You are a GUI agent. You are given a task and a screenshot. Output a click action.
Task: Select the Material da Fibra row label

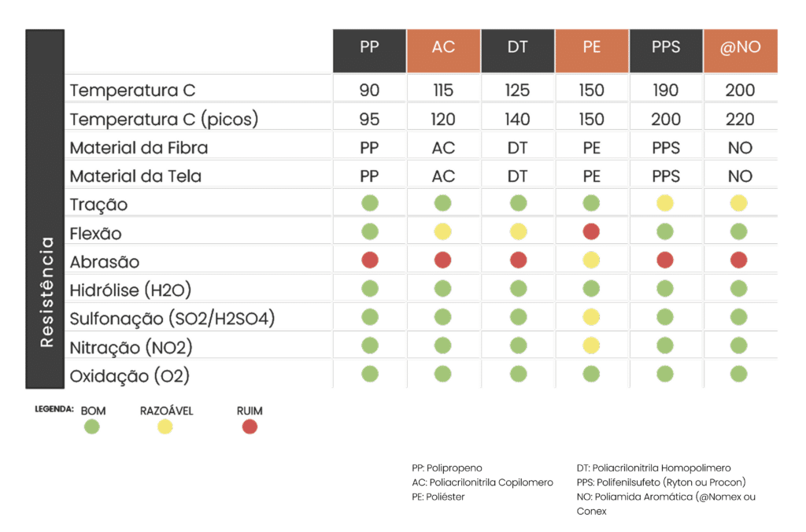tap(139, 148)
